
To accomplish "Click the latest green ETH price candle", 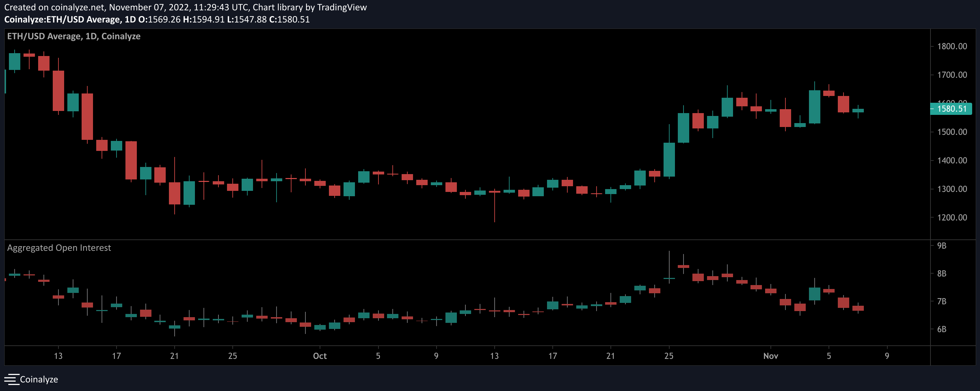I will [858, 110].
